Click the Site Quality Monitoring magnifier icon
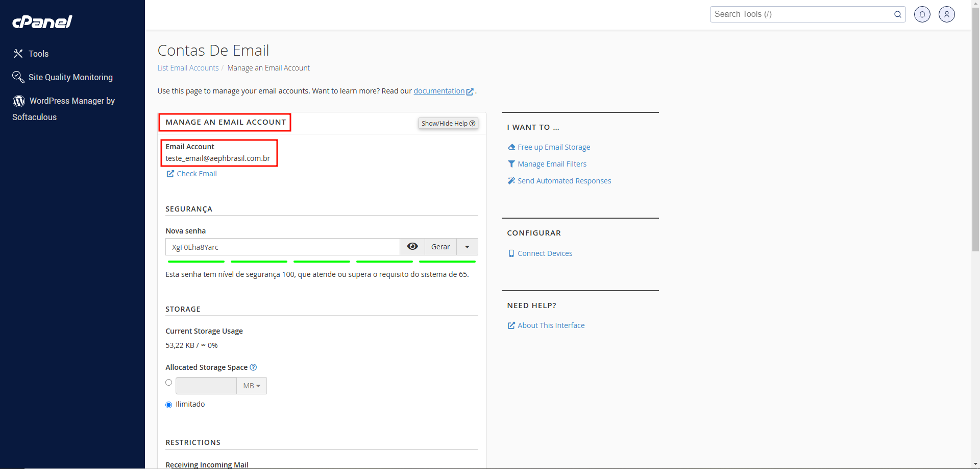This screenshot has width=980, height=469. click(18, 77)
